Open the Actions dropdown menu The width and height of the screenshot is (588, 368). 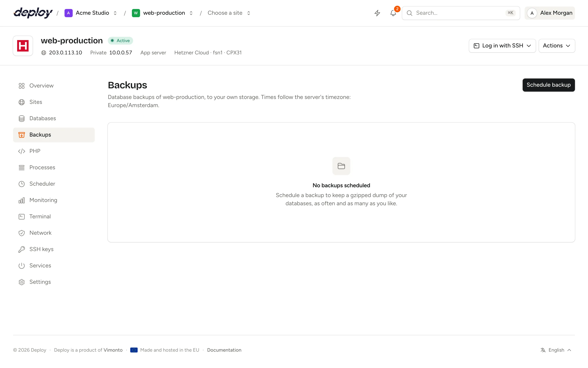pos(557,46)
